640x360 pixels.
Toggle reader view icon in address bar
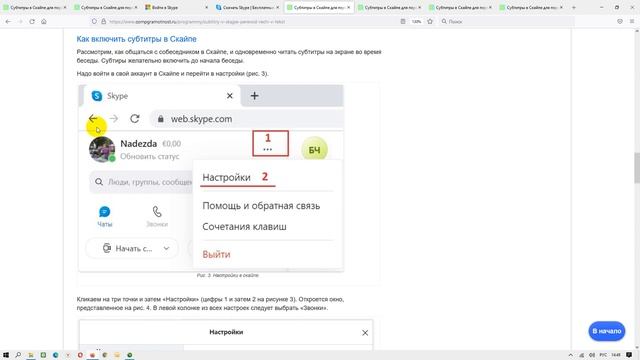(x=403, y=21)
